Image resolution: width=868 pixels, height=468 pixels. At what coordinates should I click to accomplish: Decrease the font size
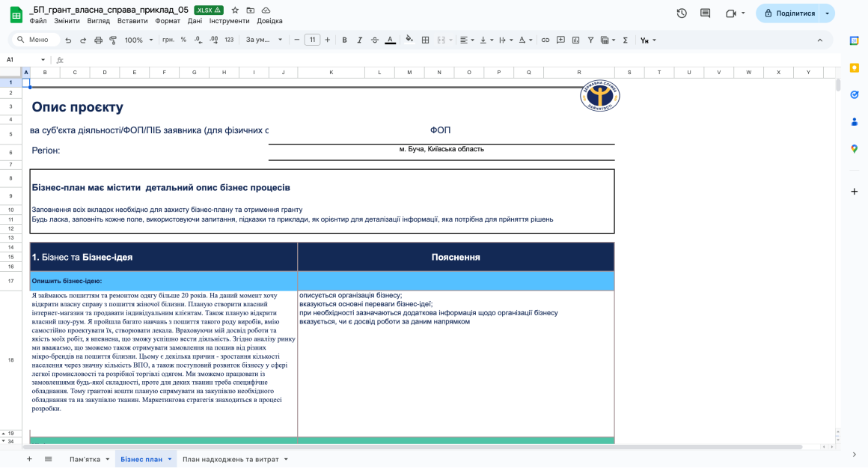tap(297, 40)
